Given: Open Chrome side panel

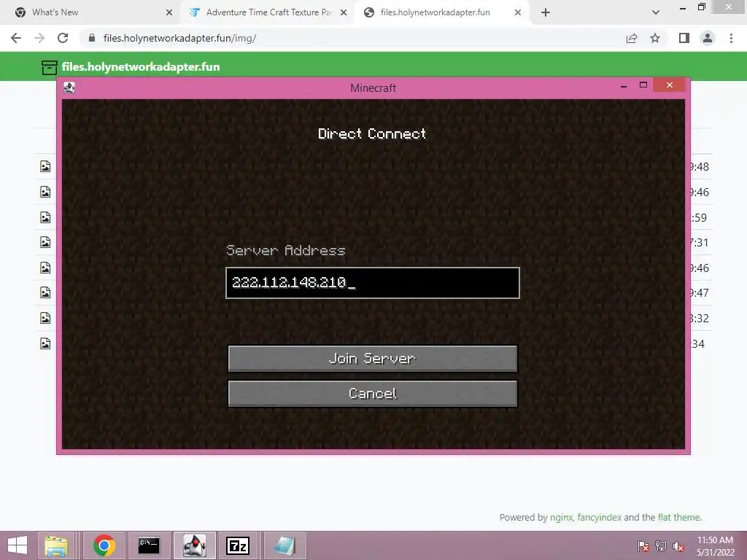Looking at the screenshot, I should click(x=684, y=38).
